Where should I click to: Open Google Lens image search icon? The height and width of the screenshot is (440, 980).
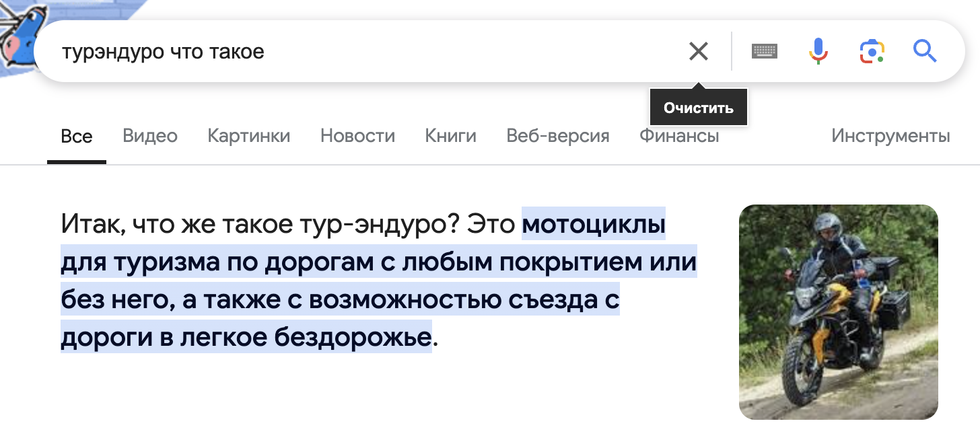872,51
